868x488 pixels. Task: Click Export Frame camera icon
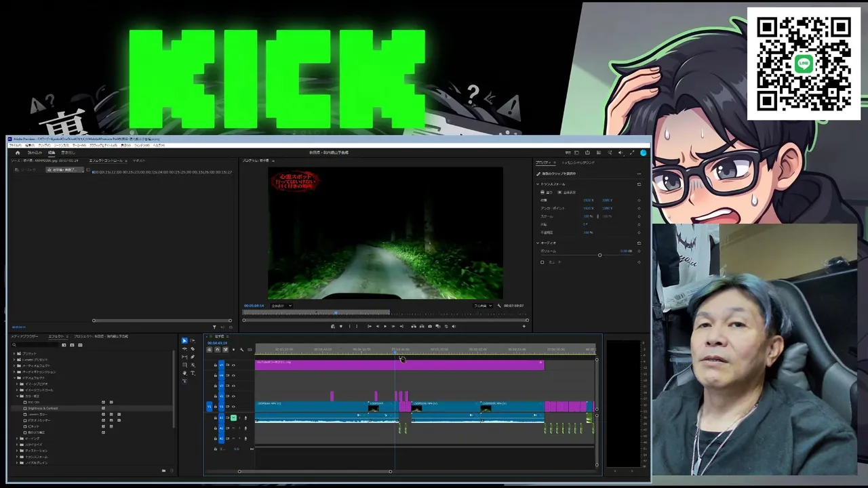pos(430,326)
